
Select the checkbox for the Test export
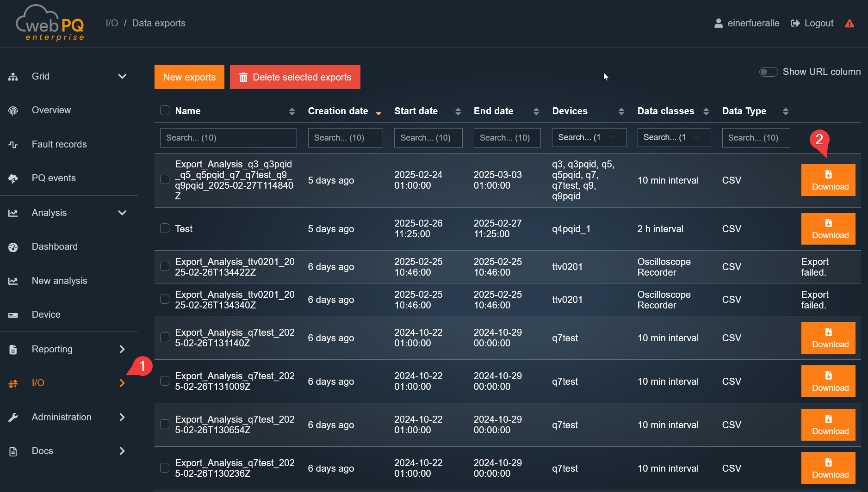pos(165,228)
